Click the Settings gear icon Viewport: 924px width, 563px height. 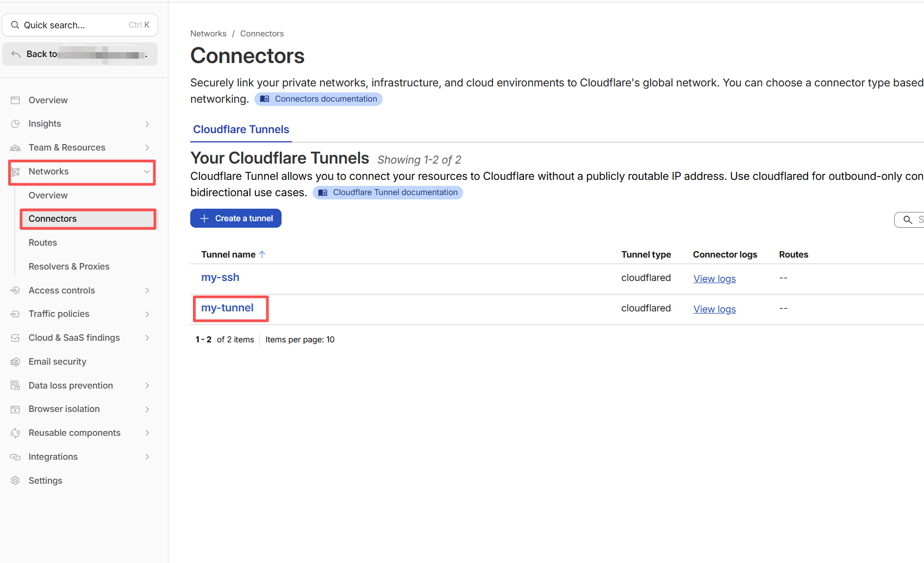[x=15, y=480]
